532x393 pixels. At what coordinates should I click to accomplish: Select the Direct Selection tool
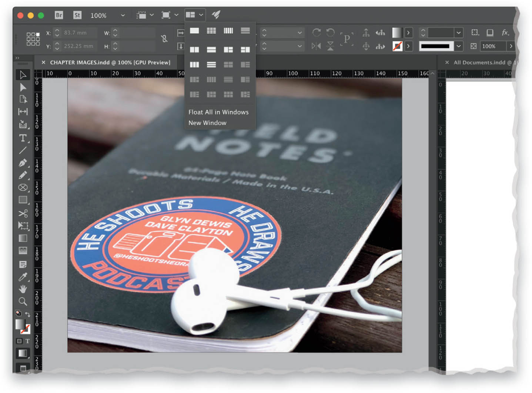point(23,87)
